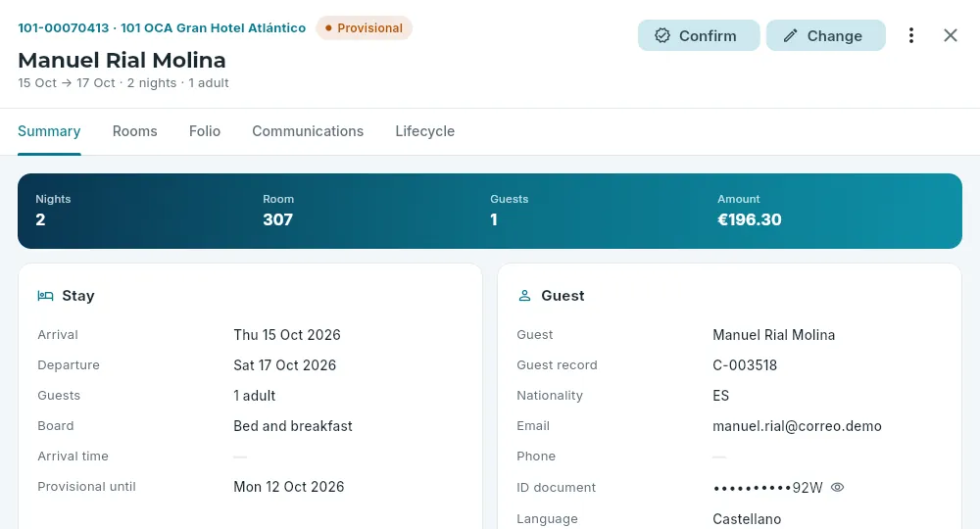The width and height of the screenshot is (980, 529).
Task: Click the Guests count 1 in banner
Action: pyautogui.click(x=494, y=219)
